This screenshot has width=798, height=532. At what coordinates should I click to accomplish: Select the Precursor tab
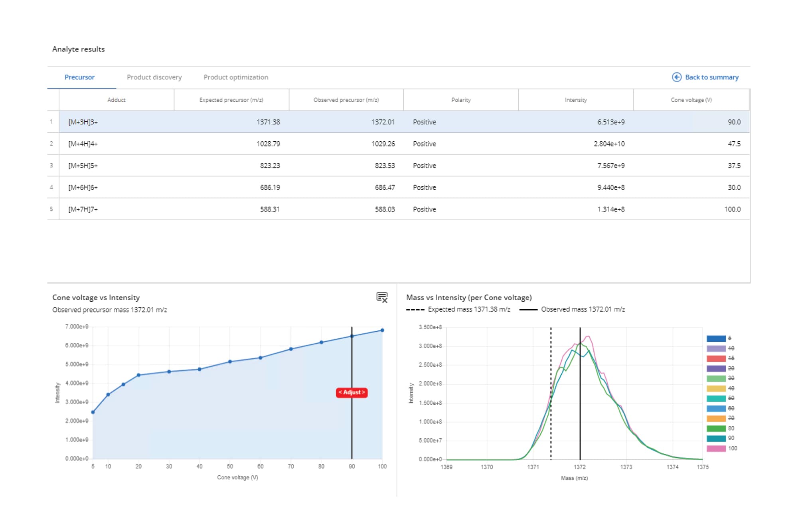(79, 77)
